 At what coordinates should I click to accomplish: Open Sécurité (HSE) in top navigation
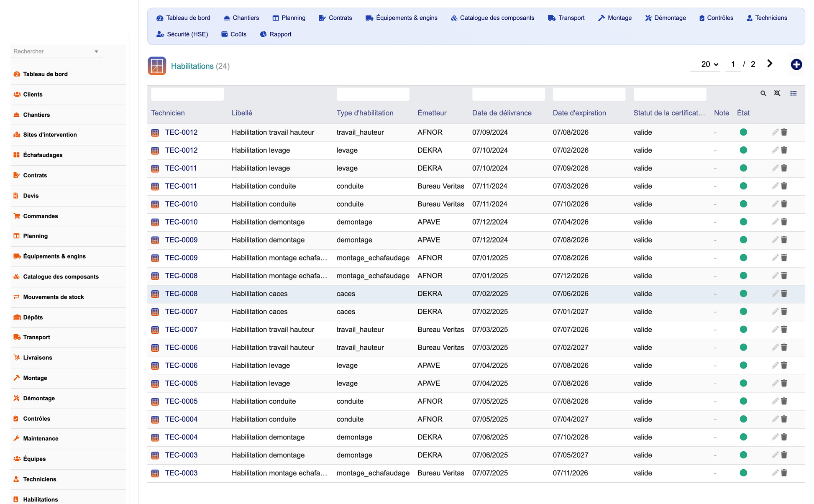pos(182,34)
